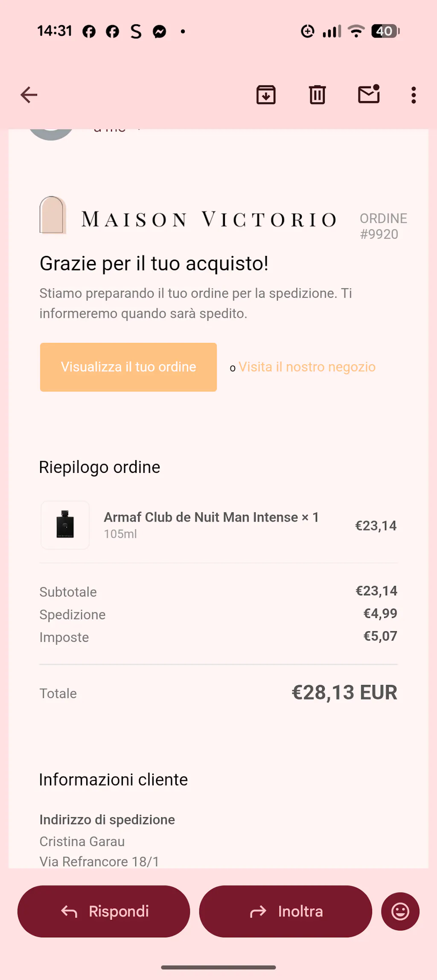Delete email with the trash icon

(317, 95)
